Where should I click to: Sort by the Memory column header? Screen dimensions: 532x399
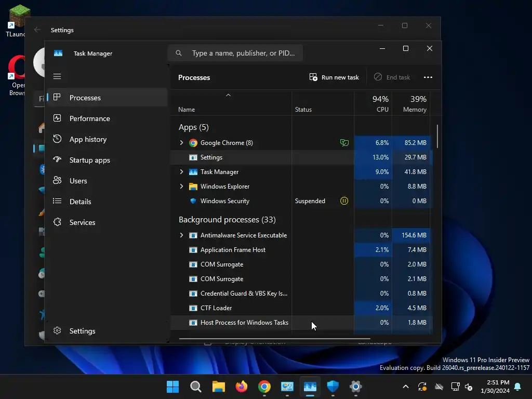pyautogui.click(x=411, y=103)
